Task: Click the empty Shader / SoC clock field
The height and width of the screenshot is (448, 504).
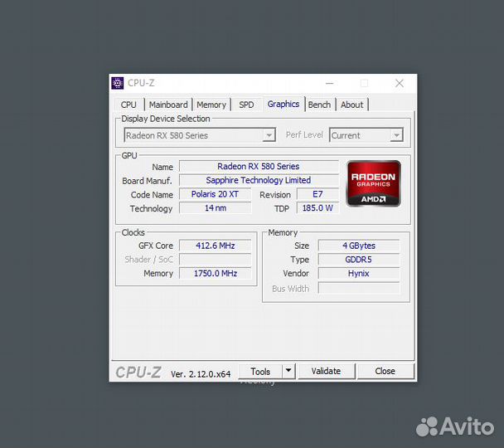Action: tap(215, 260)
